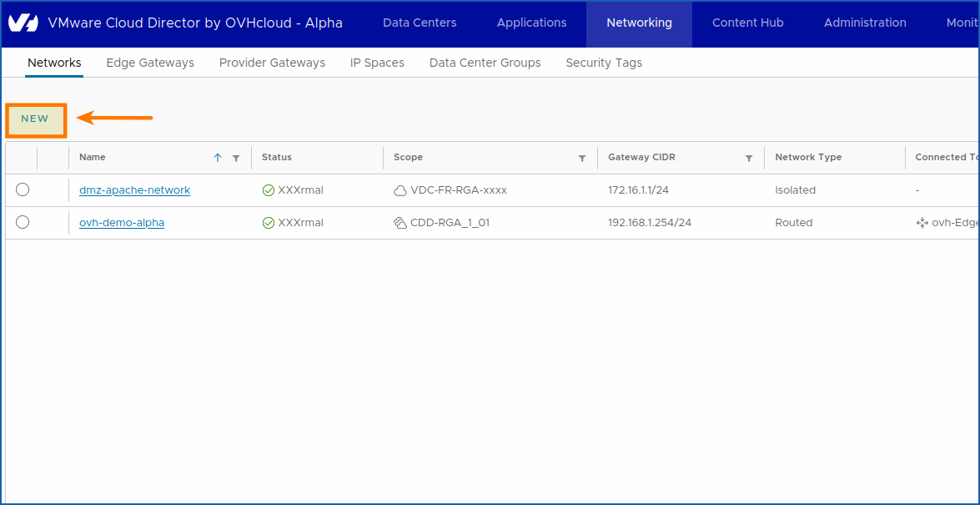The height and width of the screenshot is (505, 980).
Task: Click the data center group icon beside CDD-RGA_1_01
Action: click(401, 222)
